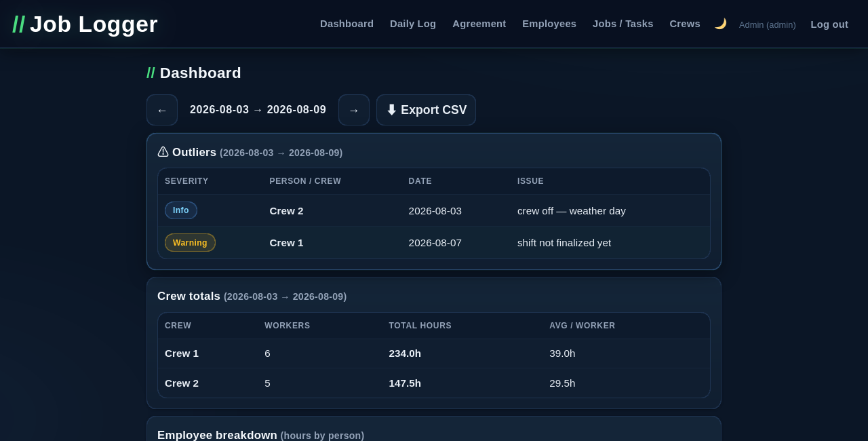
Task: Click the Workers column header
Action: pos(287,326)
